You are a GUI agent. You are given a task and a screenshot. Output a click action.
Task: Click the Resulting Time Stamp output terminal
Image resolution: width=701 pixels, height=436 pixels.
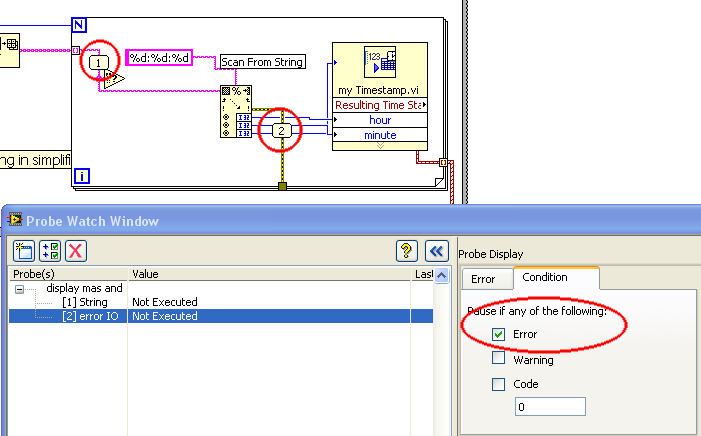[380, 105]
